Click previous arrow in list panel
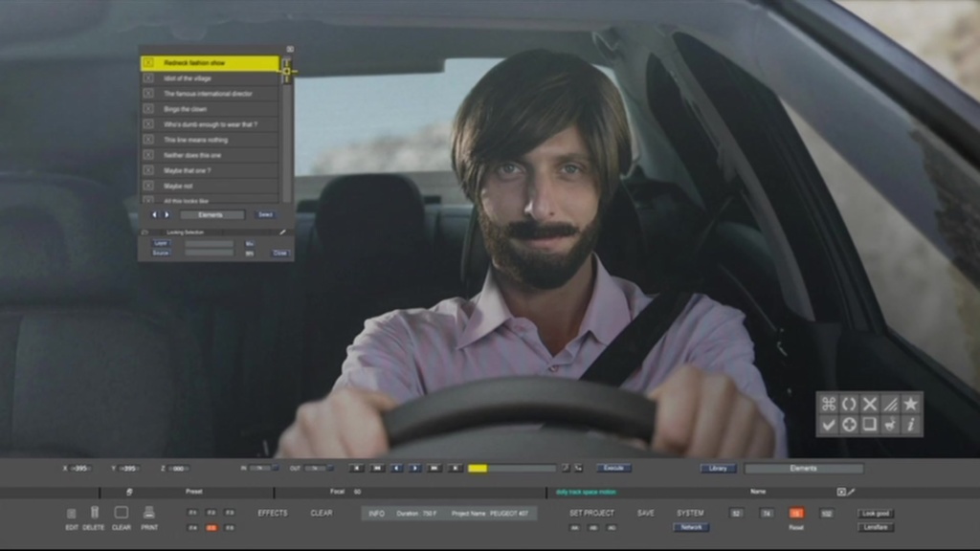Screen dimensions: 980x551 (154, 215)
